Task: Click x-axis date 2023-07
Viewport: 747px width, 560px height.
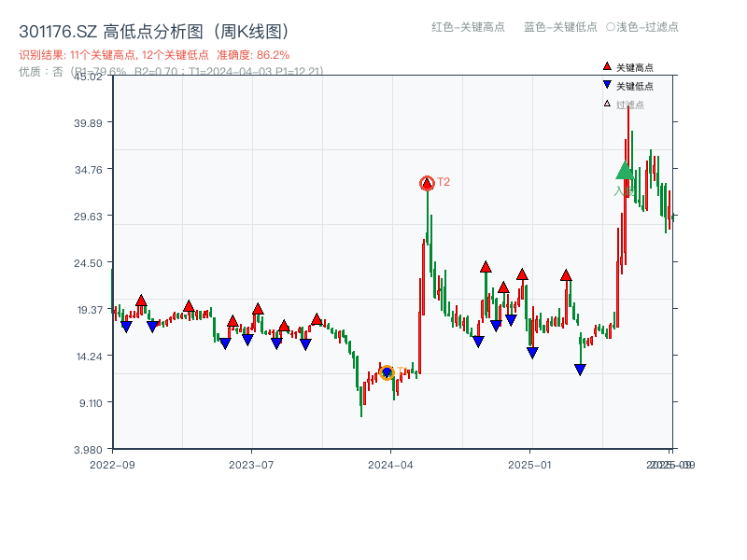Action: click(x=251, y=465)
